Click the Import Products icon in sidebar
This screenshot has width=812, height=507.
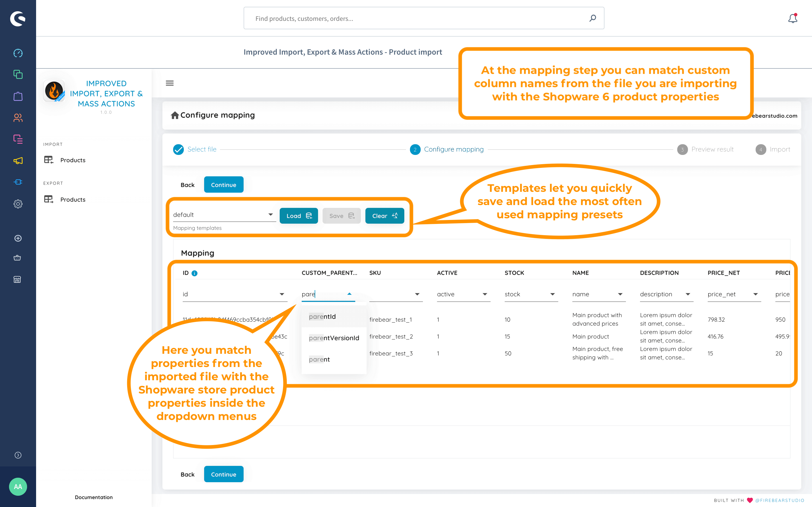click(50, 159)
